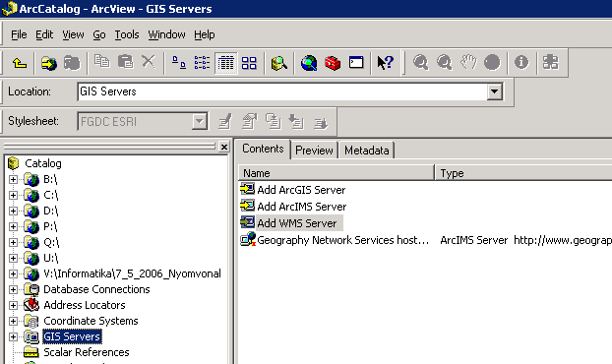Expand the P:\ drive node
The image size is (612, 364).
pyautogui.click(x=13, y=226)
